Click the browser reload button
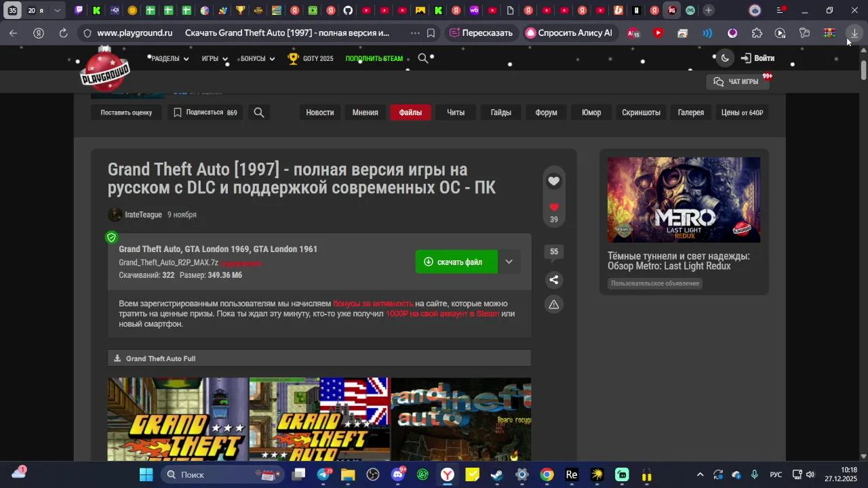The width and height of the screenshot is (868, 488). coord(63,33)
